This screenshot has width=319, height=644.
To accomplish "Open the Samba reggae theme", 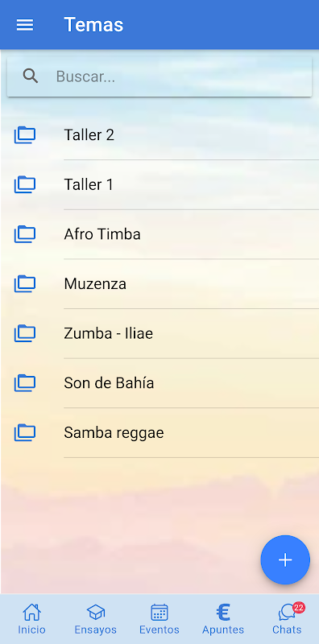I will tap(159, 433).
